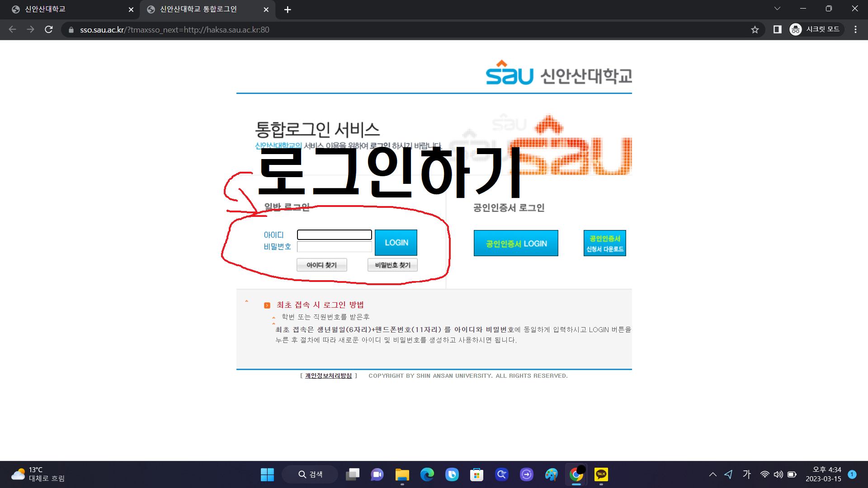Open Wi-Fi network settings
The height and width of the screenshot is (488, 868).
click(764, 474)
